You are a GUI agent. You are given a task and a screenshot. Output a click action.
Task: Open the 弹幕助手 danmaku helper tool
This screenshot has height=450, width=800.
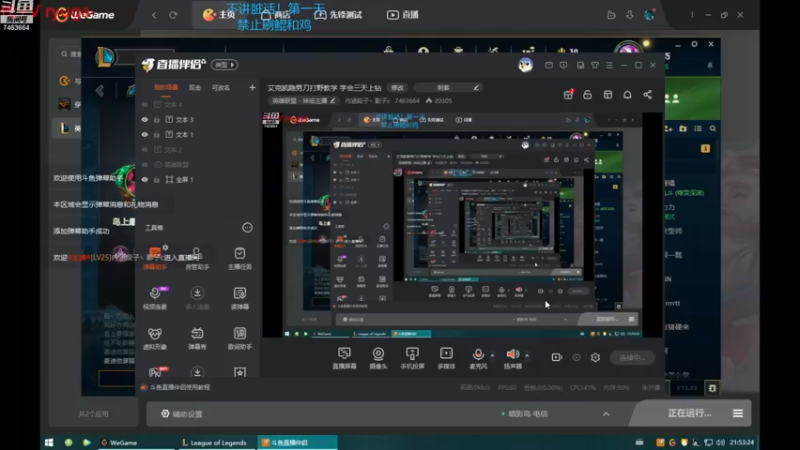[155, 258]
